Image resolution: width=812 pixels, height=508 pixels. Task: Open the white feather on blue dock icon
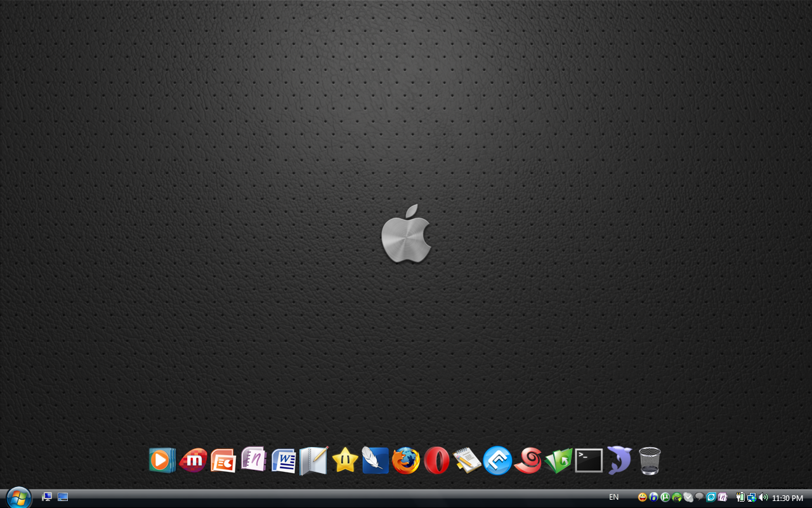(375, 460)
